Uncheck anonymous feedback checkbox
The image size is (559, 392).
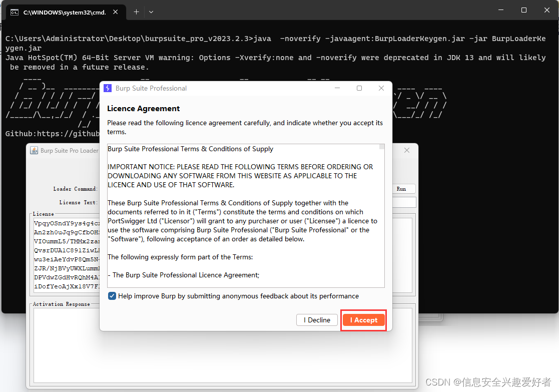tap(112, 296)
